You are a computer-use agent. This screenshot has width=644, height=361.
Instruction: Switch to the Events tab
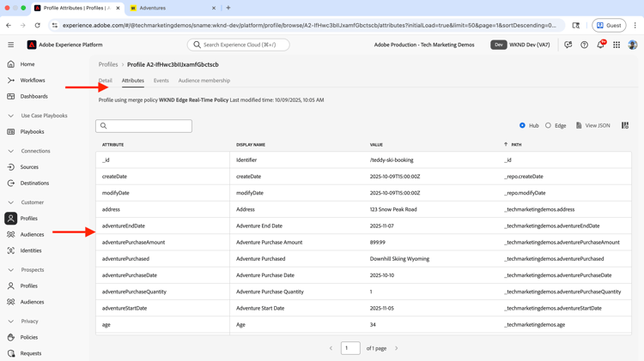[161, 81]
